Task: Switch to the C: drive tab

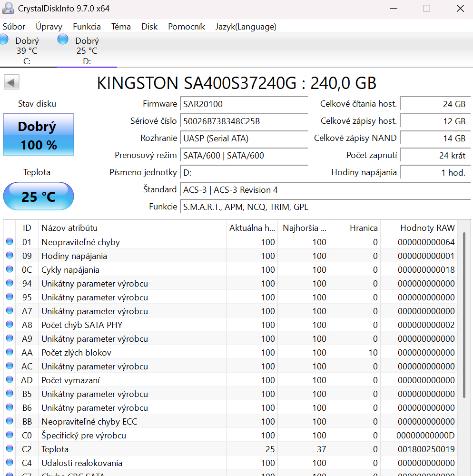Action: (26, 50)
